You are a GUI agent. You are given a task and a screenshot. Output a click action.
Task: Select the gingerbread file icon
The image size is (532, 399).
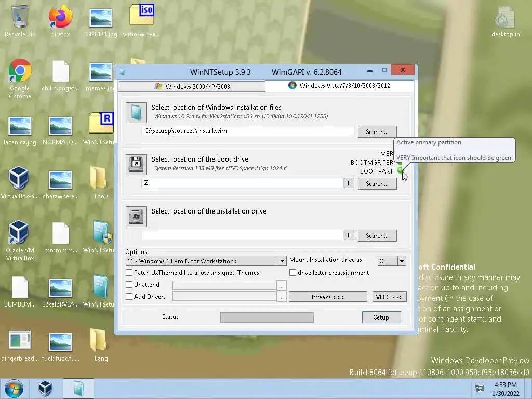pos(20,345)
